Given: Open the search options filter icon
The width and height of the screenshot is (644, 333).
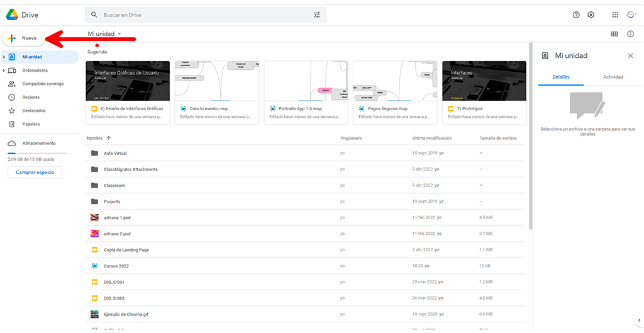Looking at the screenshot, I should (x=317, y=15).
